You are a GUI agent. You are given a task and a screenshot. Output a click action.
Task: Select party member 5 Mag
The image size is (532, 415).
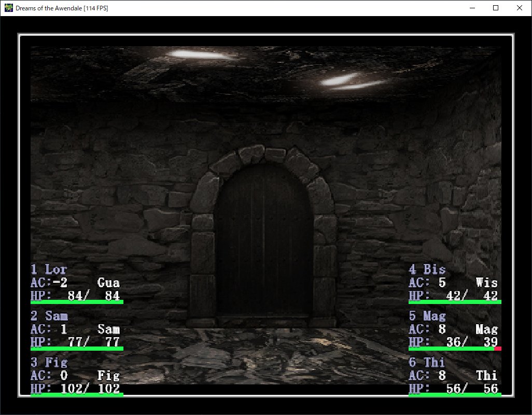(x=427, y=316)
